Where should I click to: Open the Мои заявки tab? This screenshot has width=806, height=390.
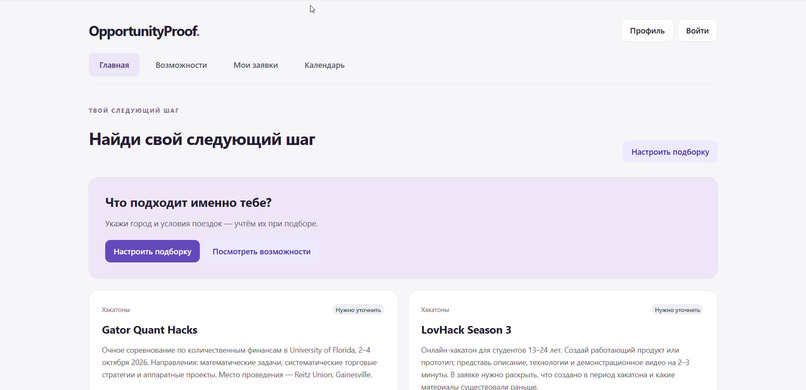255,65
